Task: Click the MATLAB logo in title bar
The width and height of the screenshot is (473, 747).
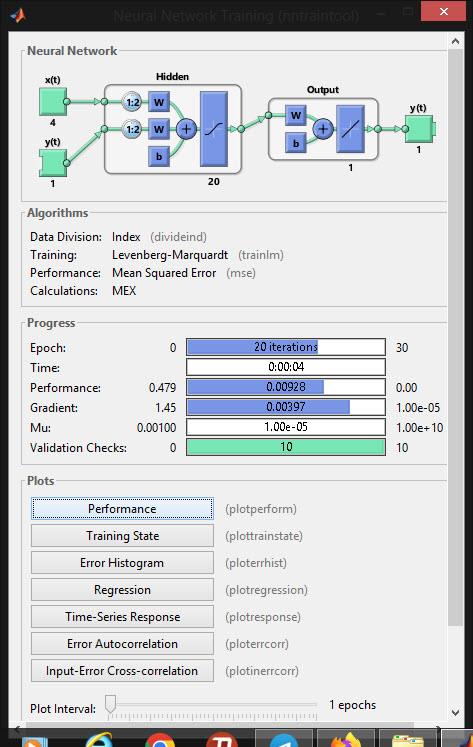Action: [x=18, y=15]
